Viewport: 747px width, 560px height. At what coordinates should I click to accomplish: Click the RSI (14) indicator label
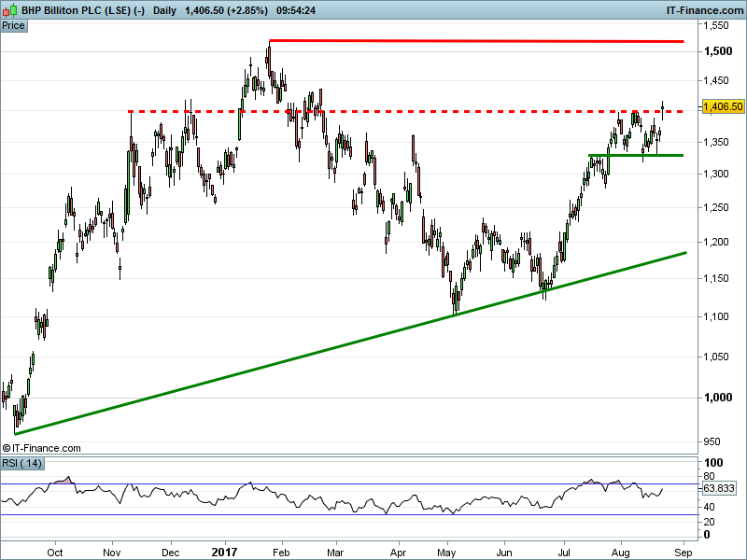click(x=22, y=463)
